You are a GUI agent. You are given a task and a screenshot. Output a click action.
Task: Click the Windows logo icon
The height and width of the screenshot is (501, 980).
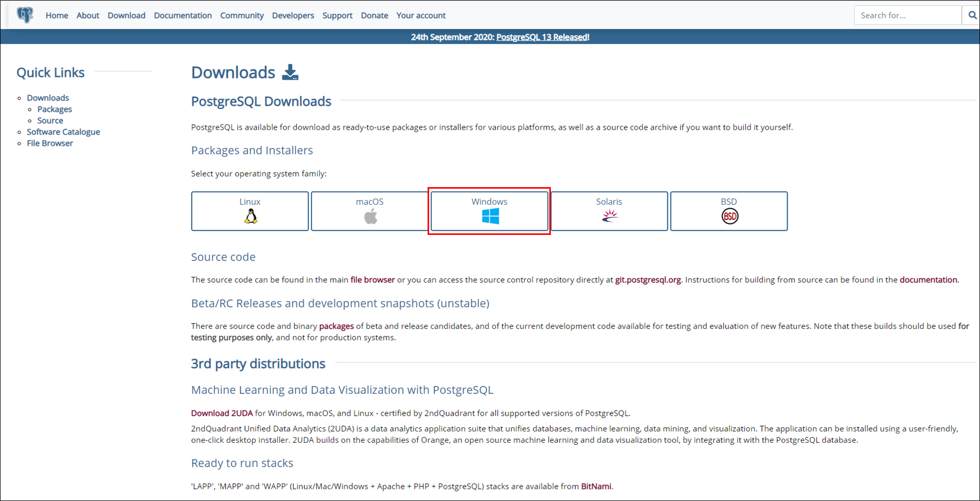pyautogui.click(x=490, y=216)
